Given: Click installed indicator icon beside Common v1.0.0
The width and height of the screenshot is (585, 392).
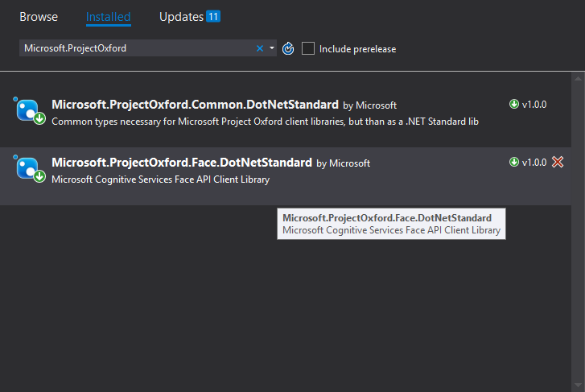Looking at the screenshot, I should click(x=514, y=104).
